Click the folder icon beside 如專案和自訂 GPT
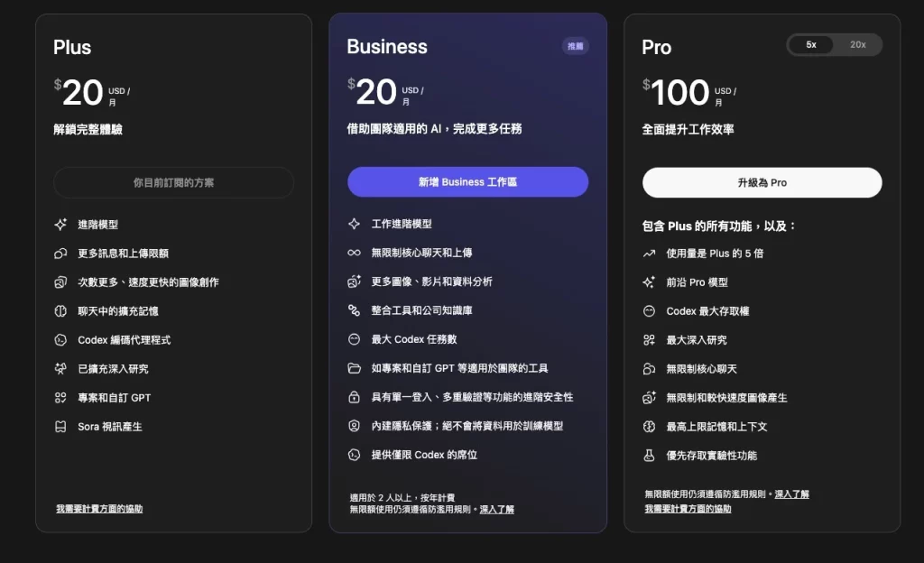The width and height of the screenshot is (924, 563). tap(355, 368)
